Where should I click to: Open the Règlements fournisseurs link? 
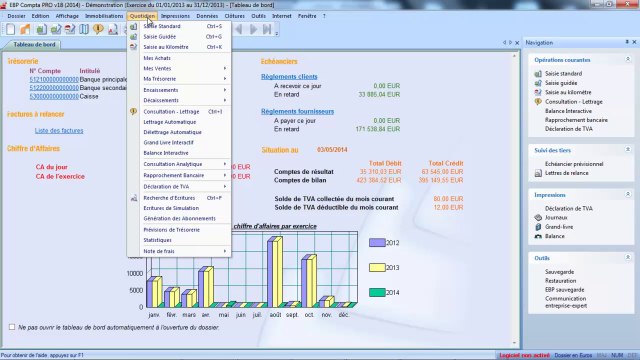click(x=298, y=111)
